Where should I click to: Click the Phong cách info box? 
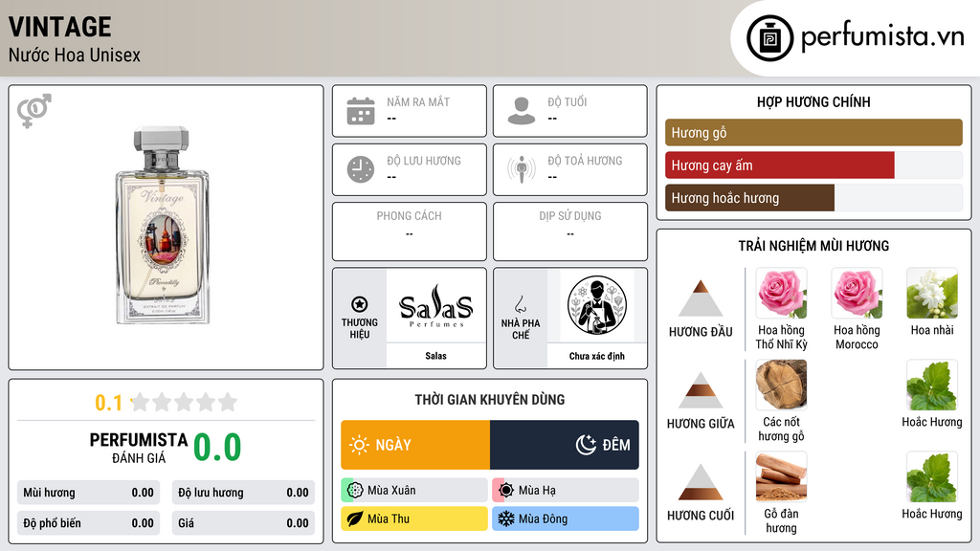pos(410,231)
